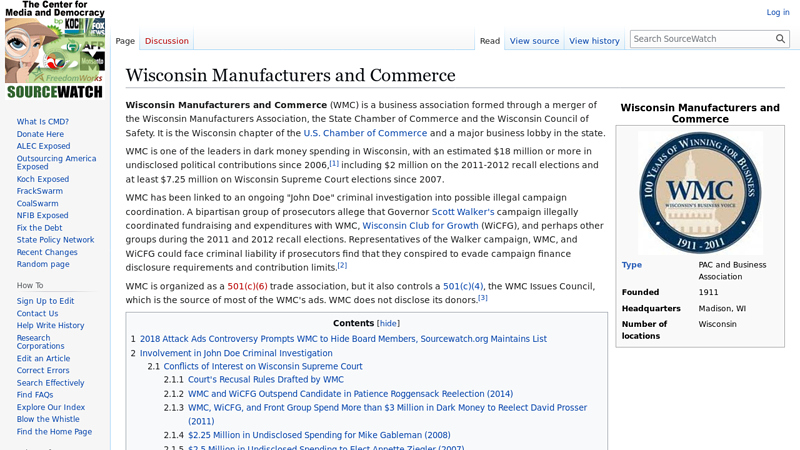Select the "Madison, WI" headquarters value
The width and height of the screenshot is (800, 450).
pyautogui.click(x=722, y=309)
